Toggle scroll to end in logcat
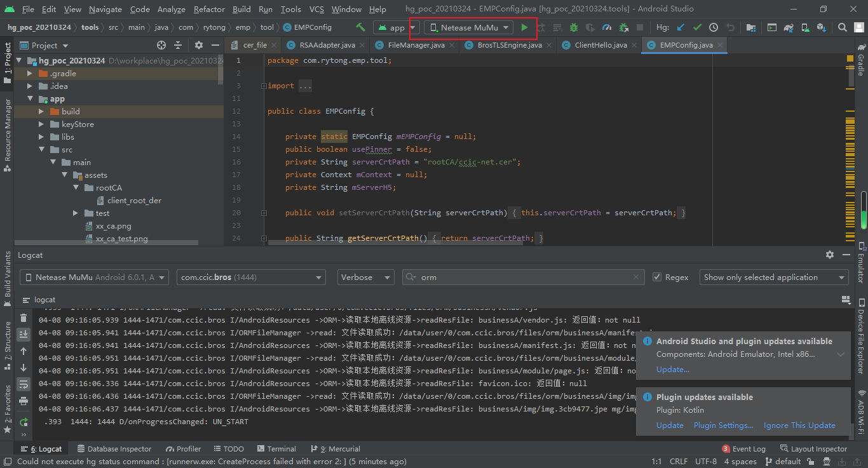Image resolution: width=868 pixels, height=468 pixels. tap(24, 334)
